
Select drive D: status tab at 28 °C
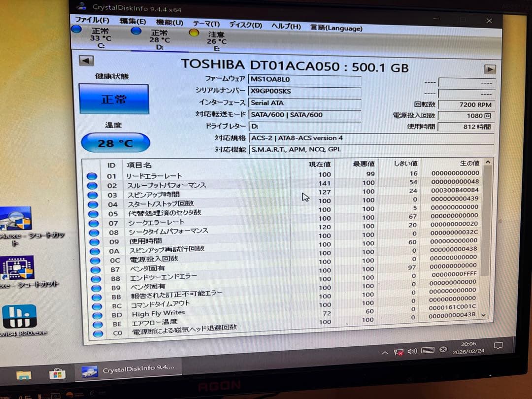point(160,40)
